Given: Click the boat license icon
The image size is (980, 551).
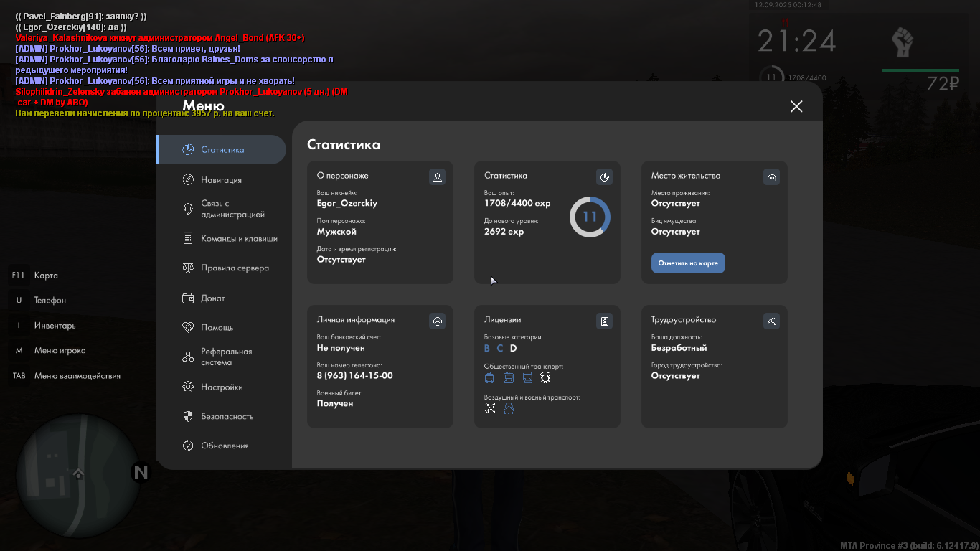Looking at the screenshot, I should click(x=509, y=408).
